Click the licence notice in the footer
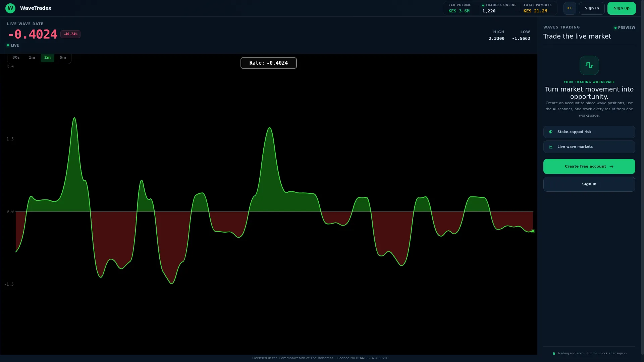644x362 pixels. tap(321, 358)
